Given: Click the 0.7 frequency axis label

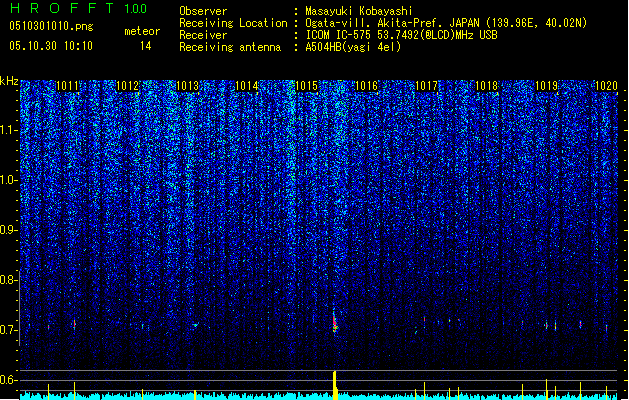Looking at the screenshot, I should [9, 330].
